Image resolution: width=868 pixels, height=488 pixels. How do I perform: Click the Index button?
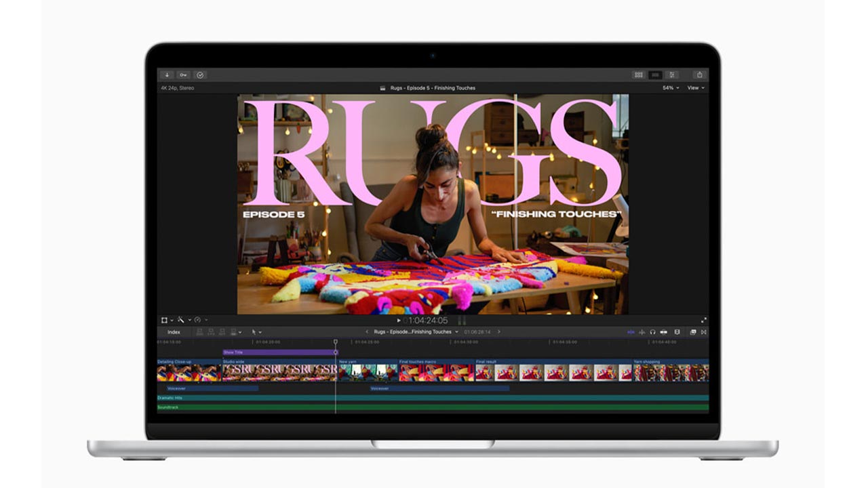[x=175, y=332]
